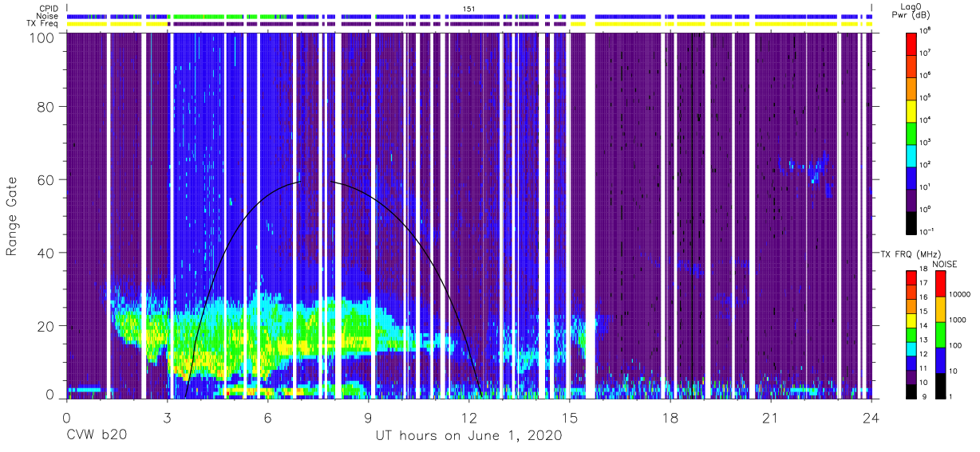Select the power scale label 10^8

click(x=926, y=30)
